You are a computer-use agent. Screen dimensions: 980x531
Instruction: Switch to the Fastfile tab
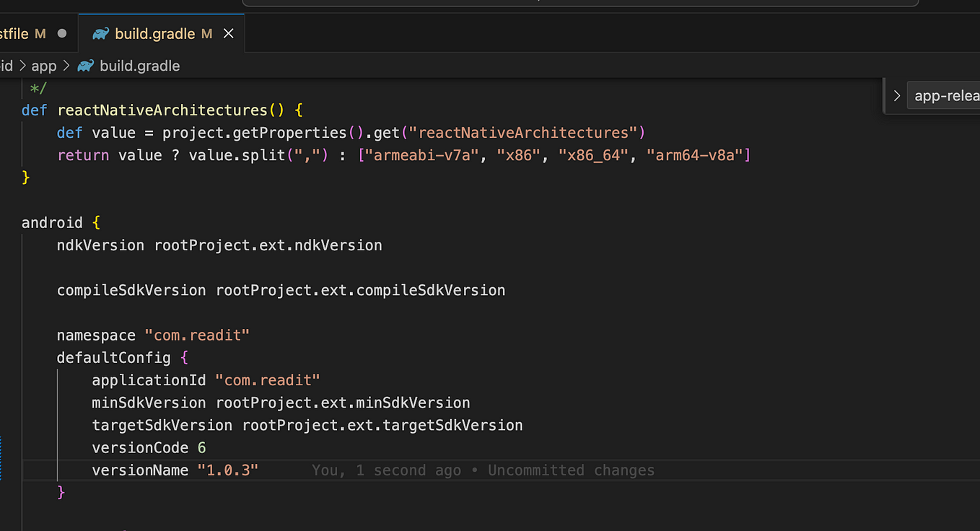coord(22,32)
